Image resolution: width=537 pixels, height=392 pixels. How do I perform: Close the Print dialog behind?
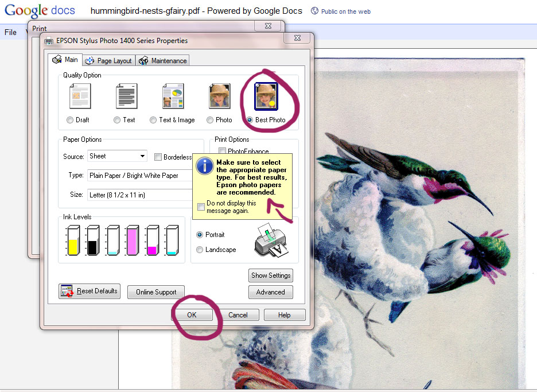(268, 26)
